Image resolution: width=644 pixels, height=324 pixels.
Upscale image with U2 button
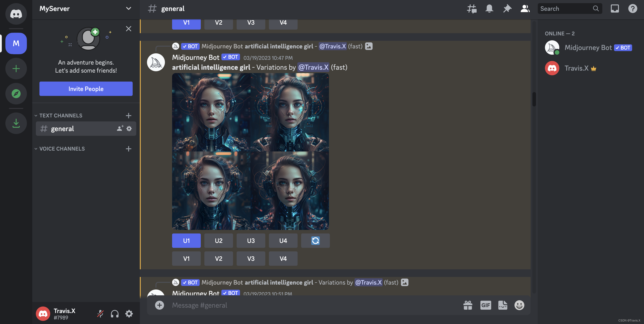[218, 241]
